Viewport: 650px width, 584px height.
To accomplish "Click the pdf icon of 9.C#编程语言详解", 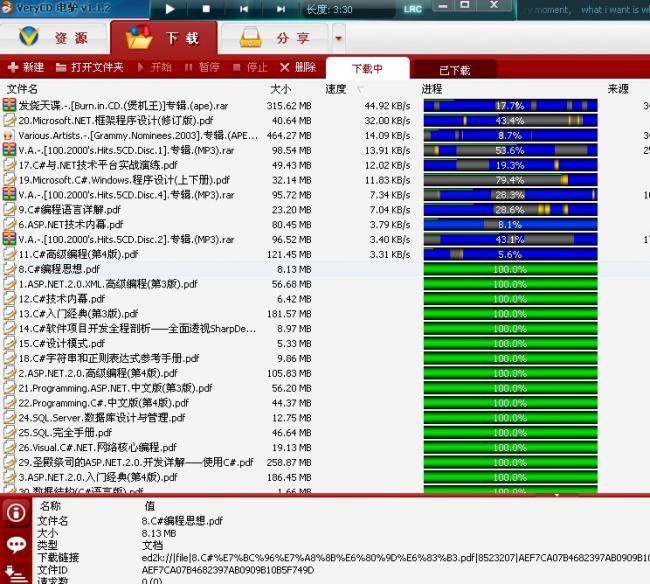I will tap(9, 209).
